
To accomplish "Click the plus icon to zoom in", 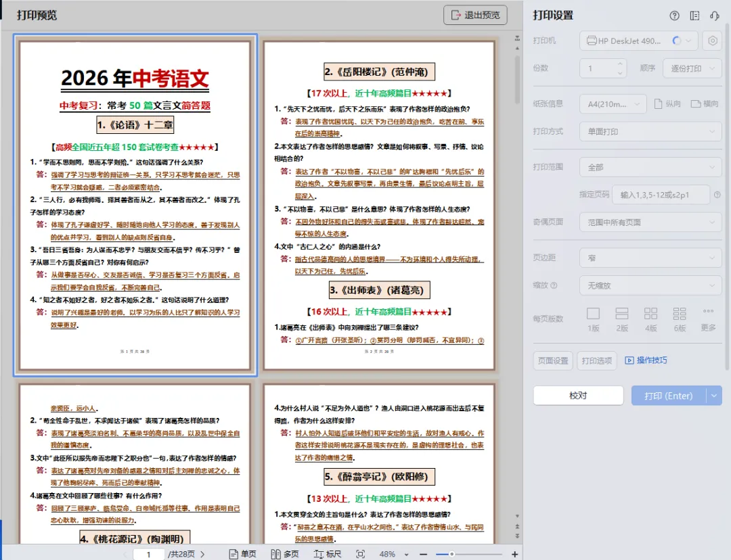I will click(514, 553).
